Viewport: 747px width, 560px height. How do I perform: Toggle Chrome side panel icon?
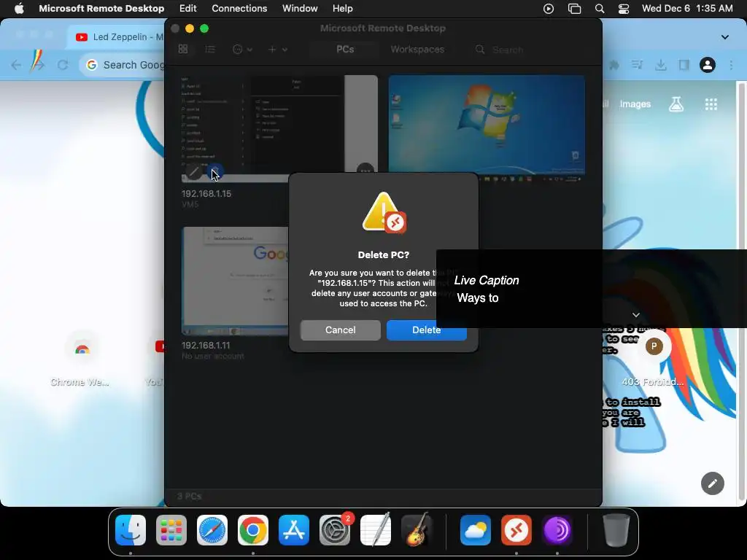684,65
